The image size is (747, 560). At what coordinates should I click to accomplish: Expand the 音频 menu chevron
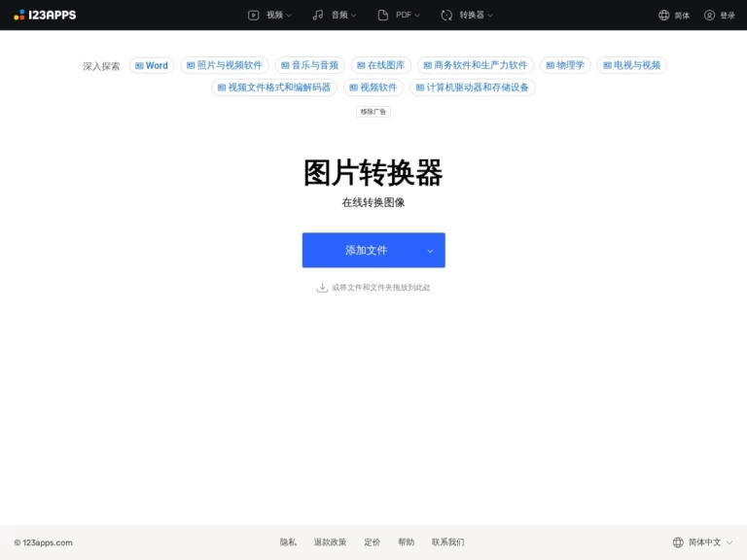coord(353,16)
